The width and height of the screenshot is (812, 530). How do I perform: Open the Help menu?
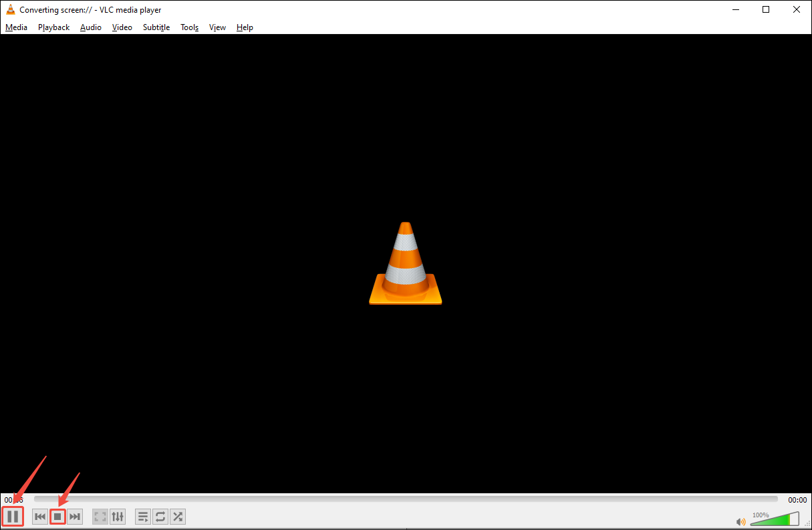coord(245,27)
